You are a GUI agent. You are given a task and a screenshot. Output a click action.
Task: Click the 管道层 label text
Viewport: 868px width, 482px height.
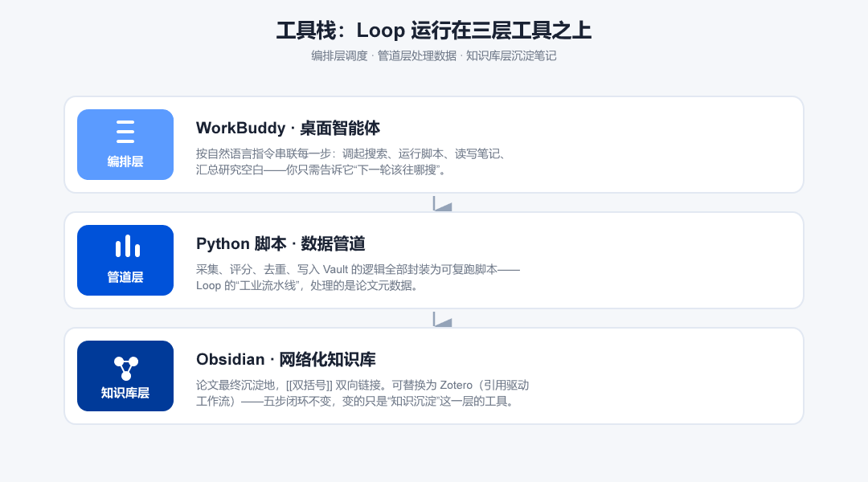(125, 277)
